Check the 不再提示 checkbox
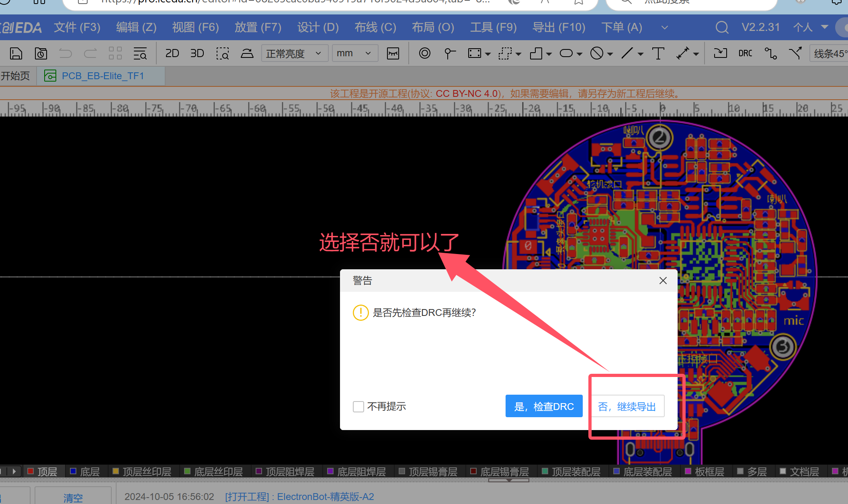The image size is (848, 504). click(358, 407)
